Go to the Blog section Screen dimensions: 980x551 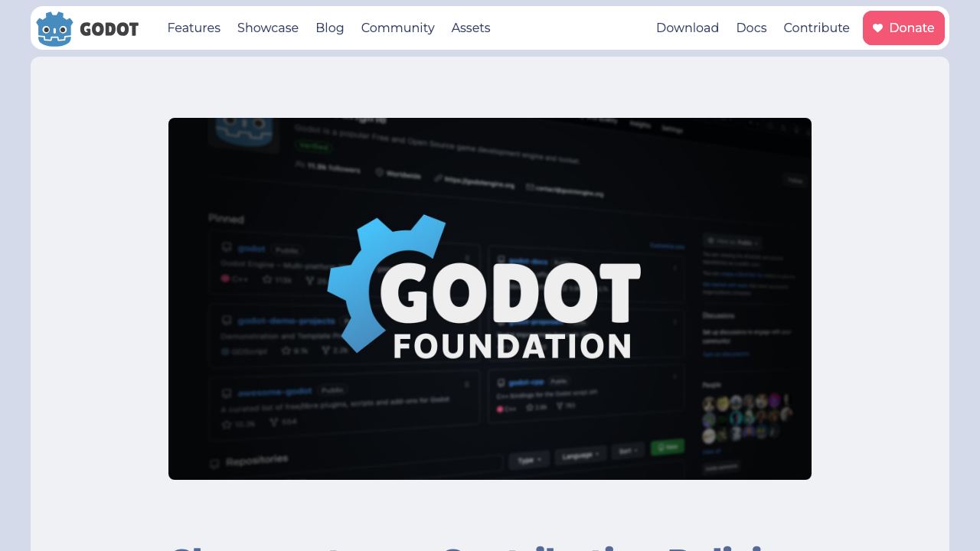[x=330, y=28]
